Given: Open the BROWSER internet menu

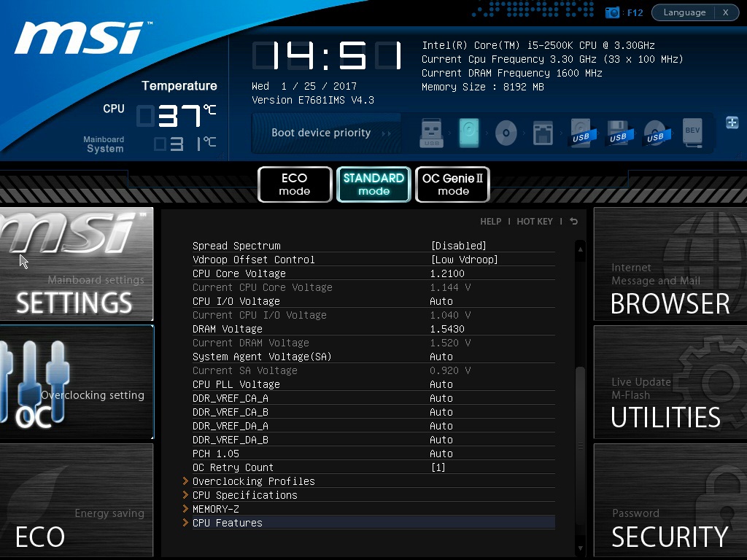Looking at the screenshot, I should coord(670,264).
